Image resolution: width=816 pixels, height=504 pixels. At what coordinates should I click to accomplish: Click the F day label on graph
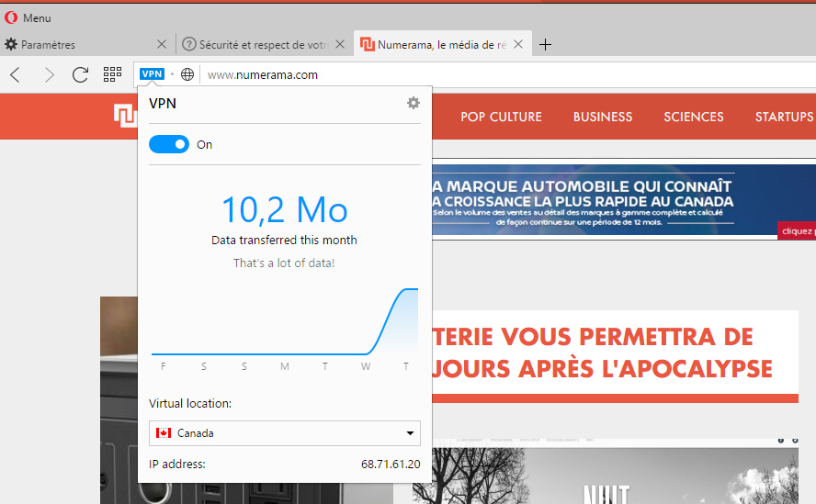(x=164, y=366)
